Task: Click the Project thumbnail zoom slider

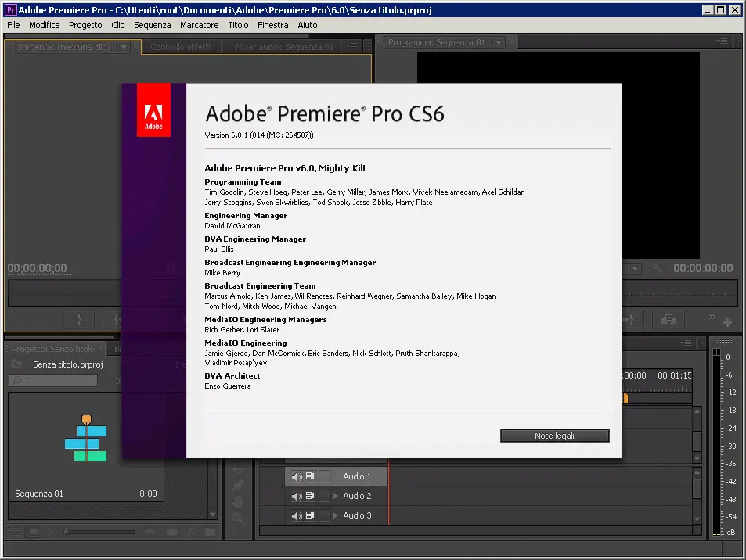Action: point(100,532)
